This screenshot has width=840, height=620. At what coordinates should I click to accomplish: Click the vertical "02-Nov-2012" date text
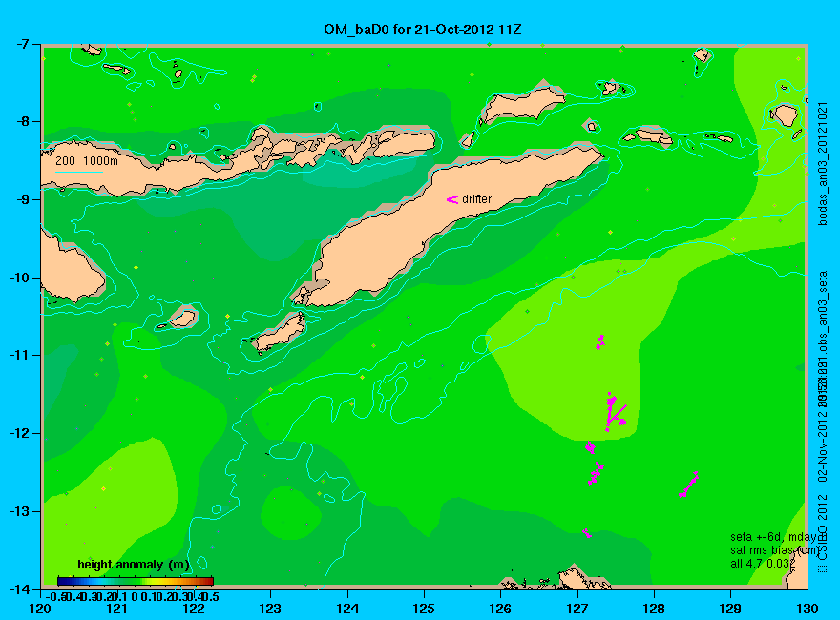tap(823, 447)
